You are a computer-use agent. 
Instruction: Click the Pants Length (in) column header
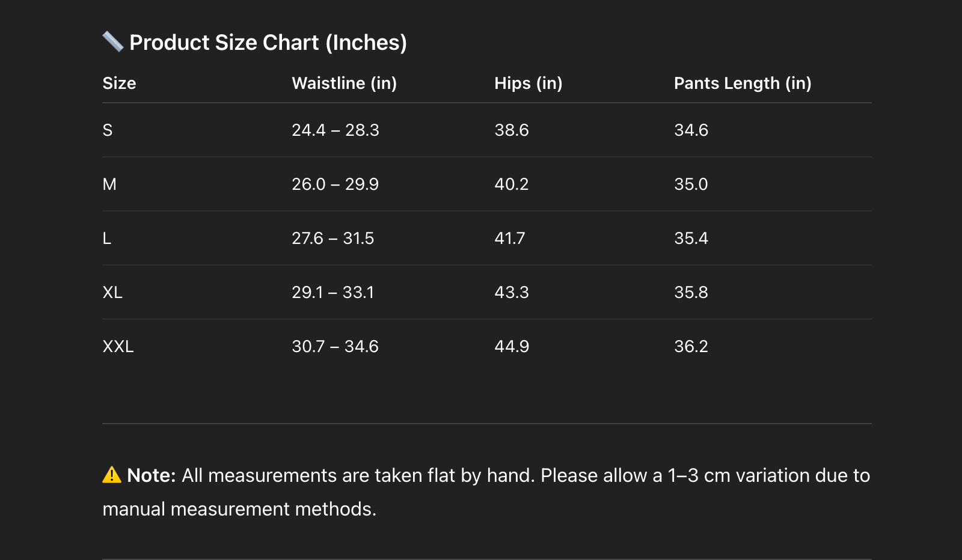coord(742,84)
